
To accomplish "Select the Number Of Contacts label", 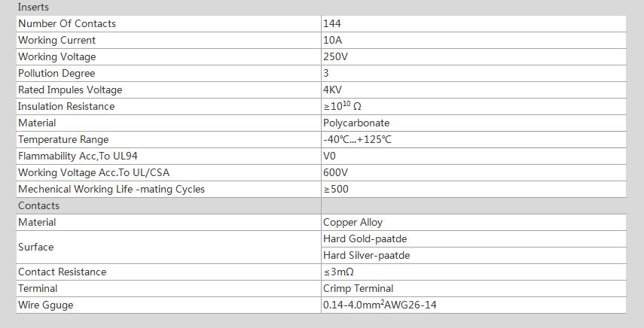I will (67, 24).
